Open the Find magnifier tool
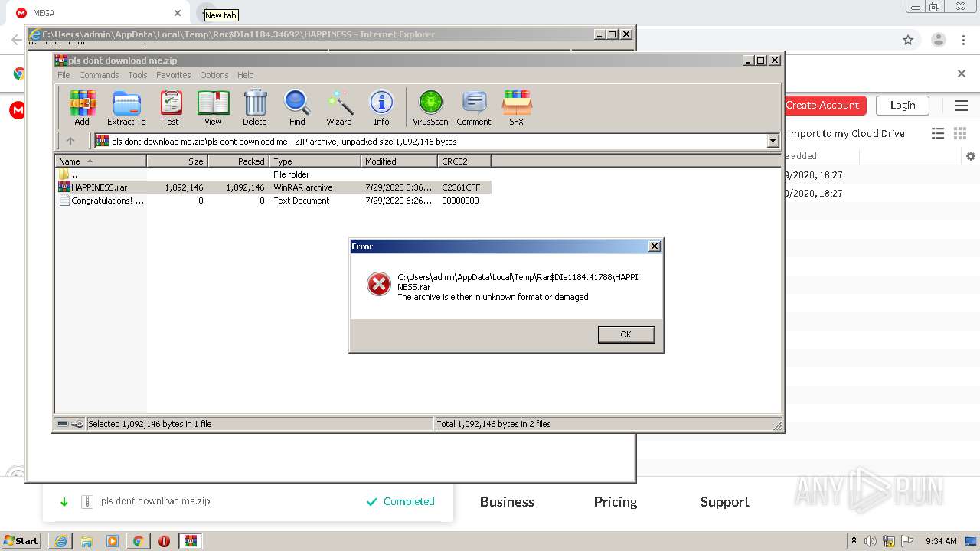The width and height of the screenshot is (980, 551). [297, 107]
